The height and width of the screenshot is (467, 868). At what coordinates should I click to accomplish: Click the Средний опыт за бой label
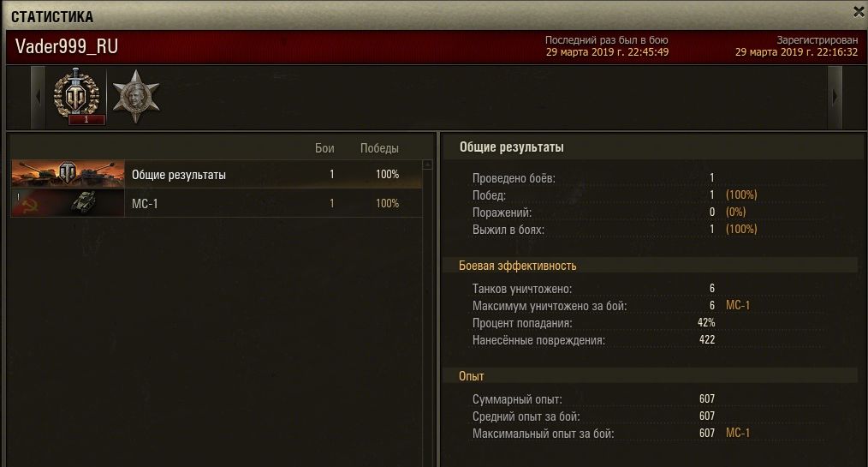tap(526, 416)
